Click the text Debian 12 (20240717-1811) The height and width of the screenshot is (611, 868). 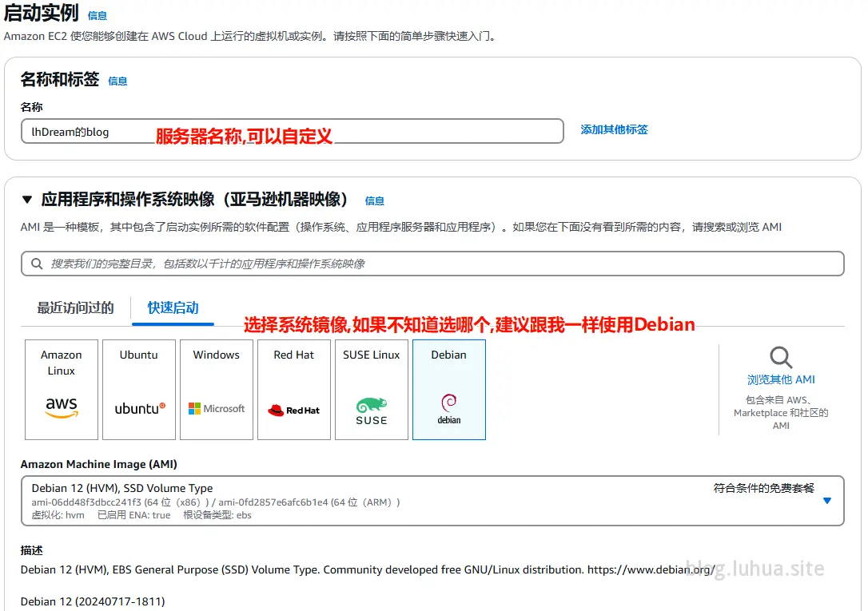point(93,601)
